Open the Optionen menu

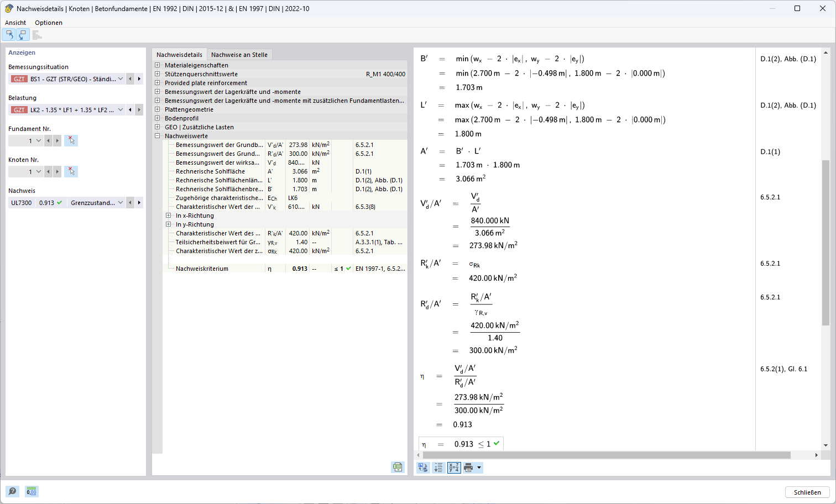coord(49,23)
